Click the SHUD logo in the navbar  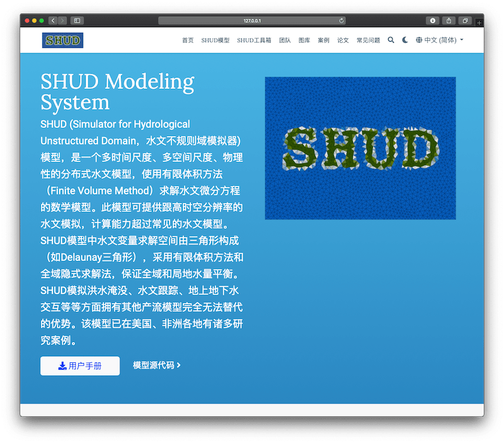click(x=61, y=39)
